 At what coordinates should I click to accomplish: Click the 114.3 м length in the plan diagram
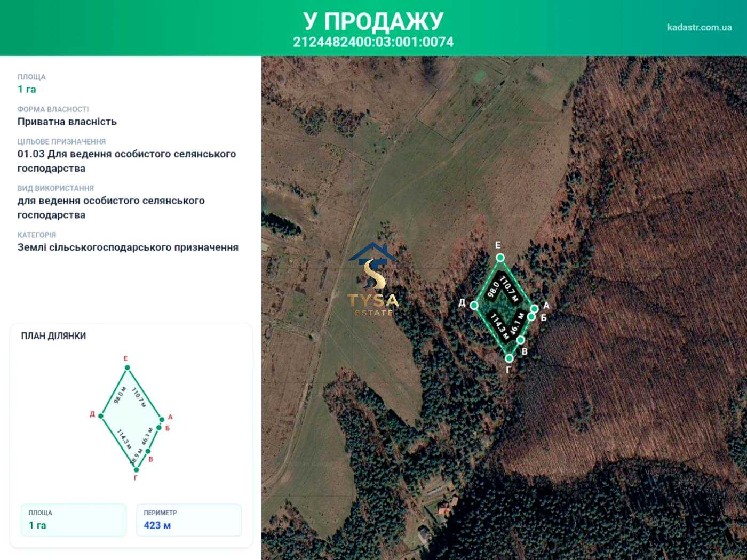tap(124, 439)
